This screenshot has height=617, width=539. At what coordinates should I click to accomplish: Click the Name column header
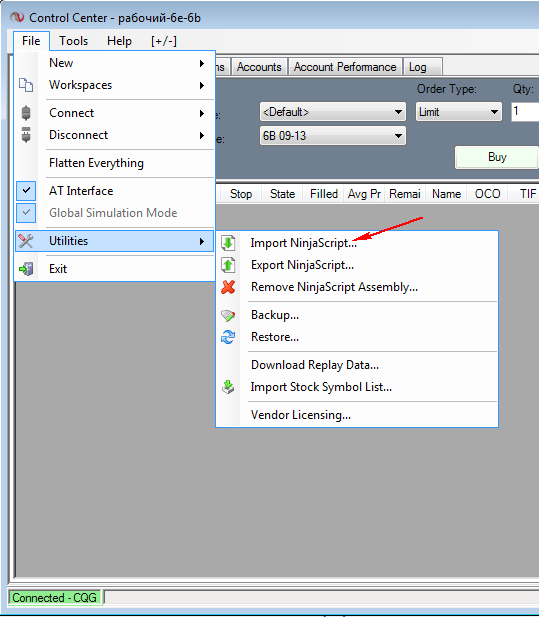pyautogui.click(x=446, y=194)
